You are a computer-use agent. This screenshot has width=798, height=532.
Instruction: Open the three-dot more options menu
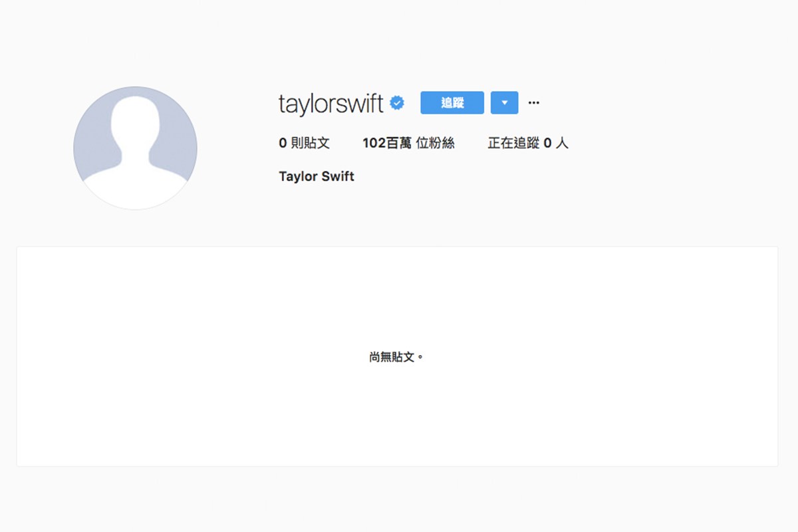click(533, 103)
